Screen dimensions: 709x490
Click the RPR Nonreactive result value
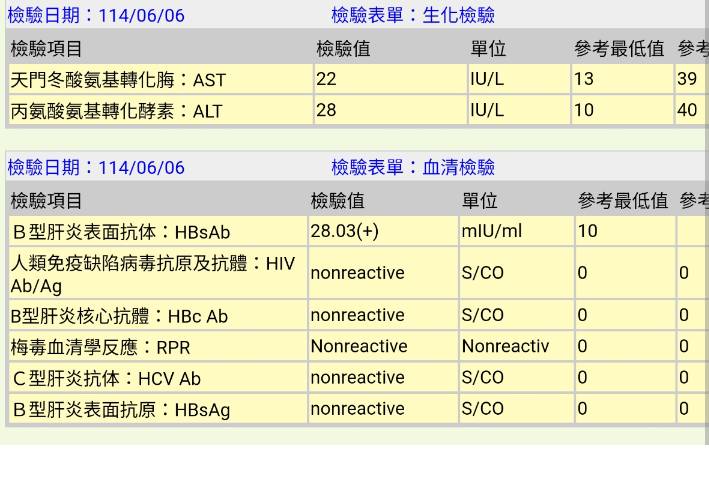click(358, 347)
